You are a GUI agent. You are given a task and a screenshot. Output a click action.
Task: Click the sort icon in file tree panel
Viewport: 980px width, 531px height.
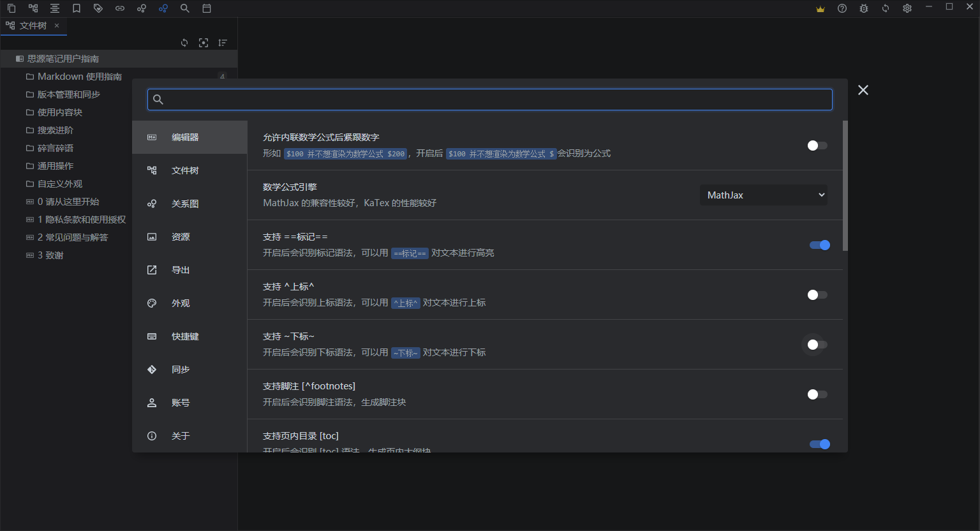(x=223, y=42)
